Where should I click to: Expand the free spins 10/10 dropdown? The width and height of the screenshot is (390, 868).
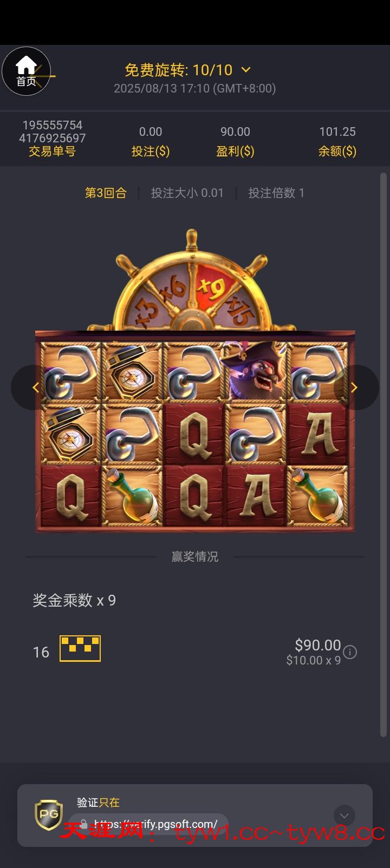click(246, 69)
